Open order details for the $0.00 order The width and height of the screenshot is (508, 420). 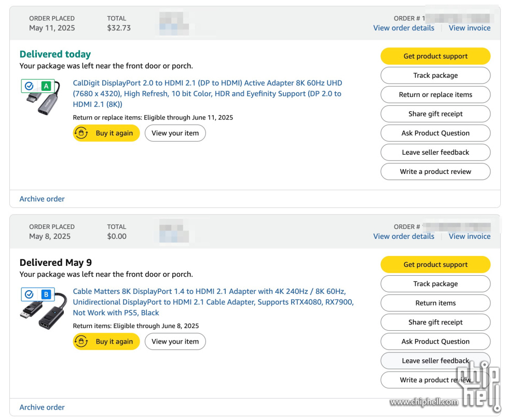pos(404,237)
